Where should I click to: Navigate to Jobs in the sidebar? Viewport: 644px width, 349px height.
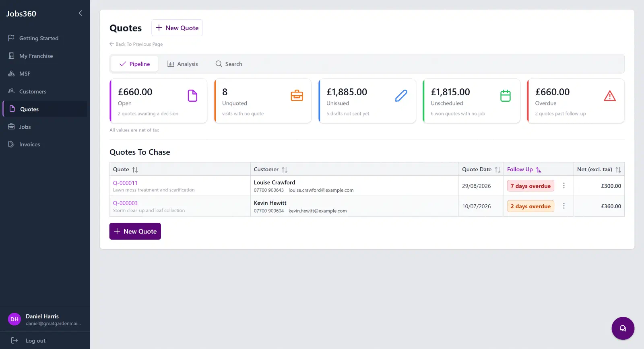(45, 127)
